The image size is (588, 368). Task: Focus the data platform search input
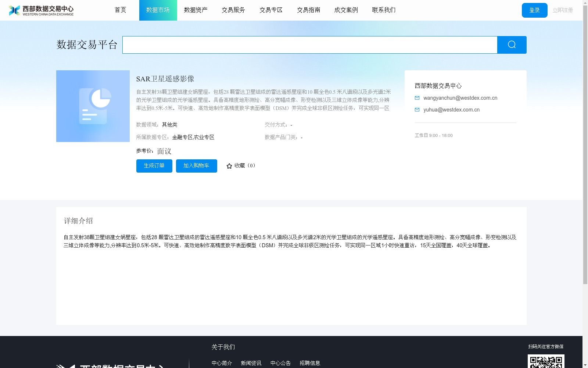click(310, 45)
